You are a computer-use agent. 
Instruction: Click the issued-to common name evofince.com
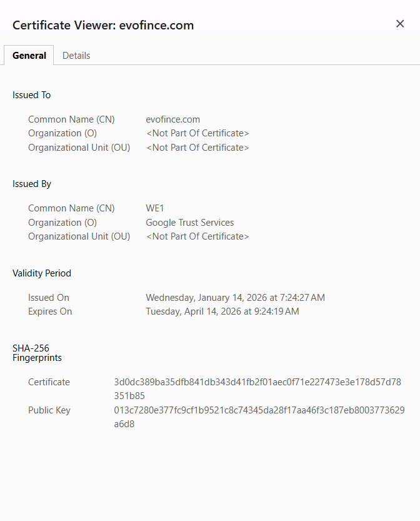click(173, 119)
